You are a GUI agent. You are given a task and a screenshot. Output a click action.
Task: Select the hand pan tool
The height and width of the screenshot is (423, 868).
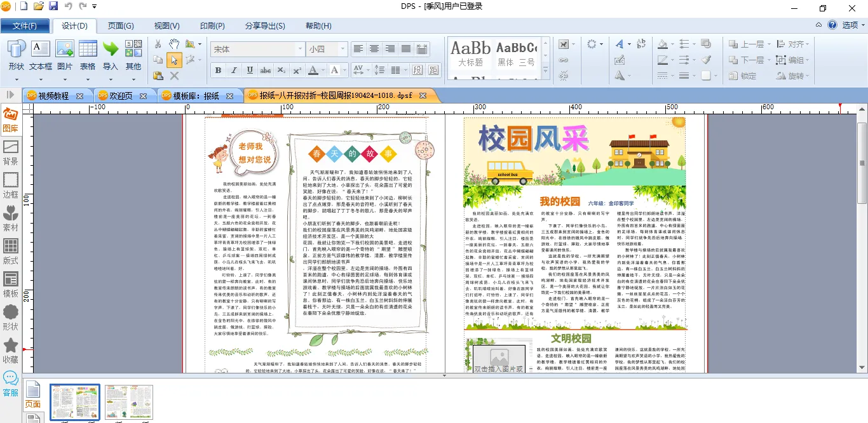(x=173, y=44)
